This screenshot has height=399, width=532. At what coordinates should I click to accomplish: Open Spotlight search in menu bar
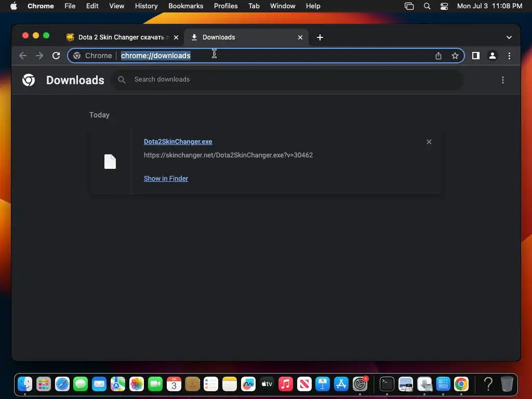point(427,6)
